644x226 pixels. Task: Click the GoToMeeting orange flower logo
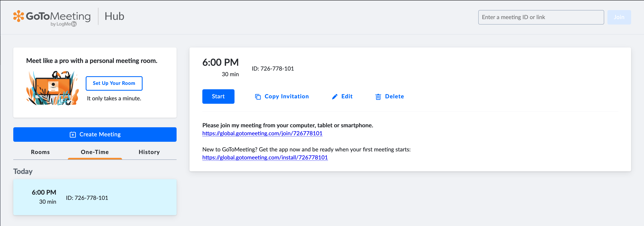[x=19, y=16]
